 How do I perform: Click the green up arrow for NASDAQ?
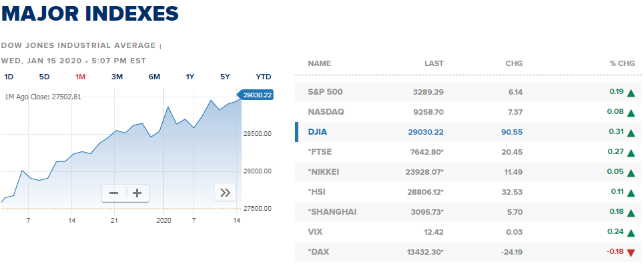point(631,113)
